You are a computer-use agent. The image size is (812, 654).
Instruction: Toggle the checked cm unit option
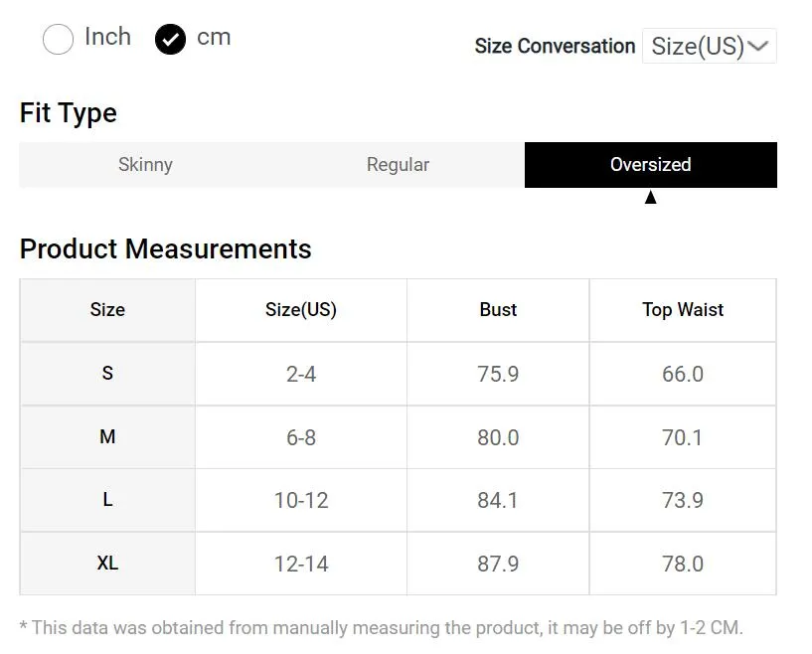[170, 40]
